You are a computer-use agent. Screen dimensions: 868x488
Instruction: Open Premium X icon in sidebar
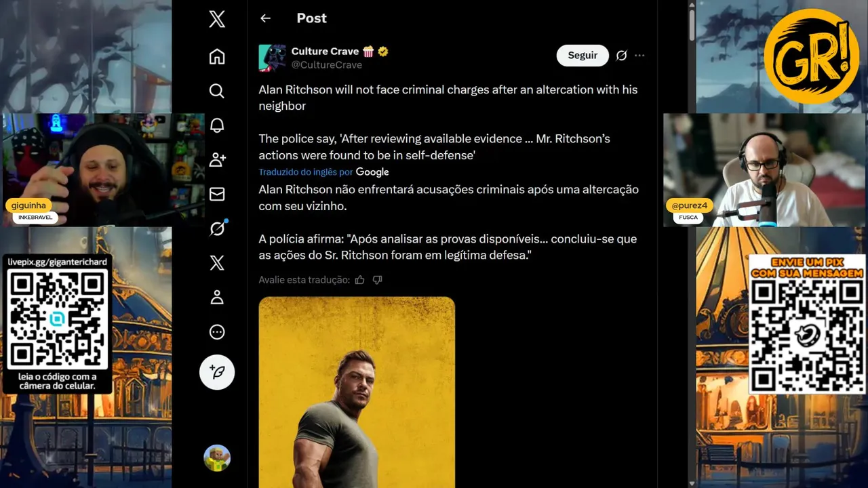pyautogui.click(x=217, y=263)
